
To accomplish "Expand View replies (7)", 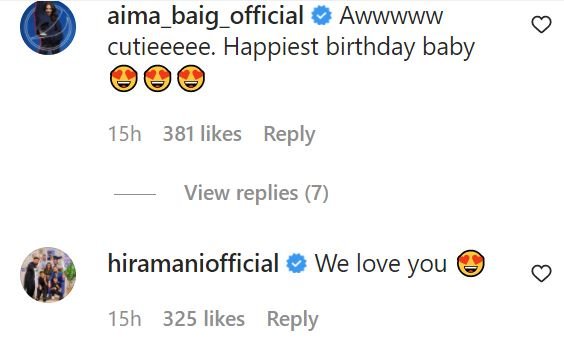I will pyautogui.click(x=256, y=193).
